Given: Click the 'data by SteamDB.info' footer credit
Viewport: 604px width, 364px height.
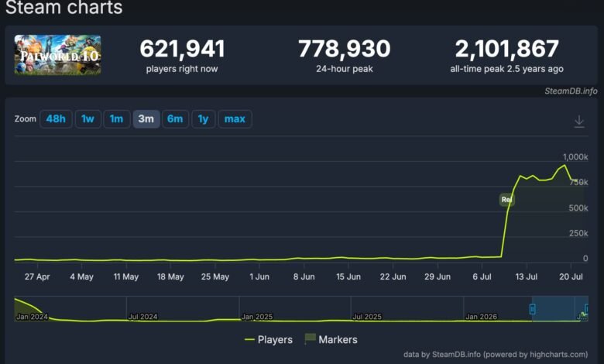Looking at the screenshot, I should pos(496,355).
